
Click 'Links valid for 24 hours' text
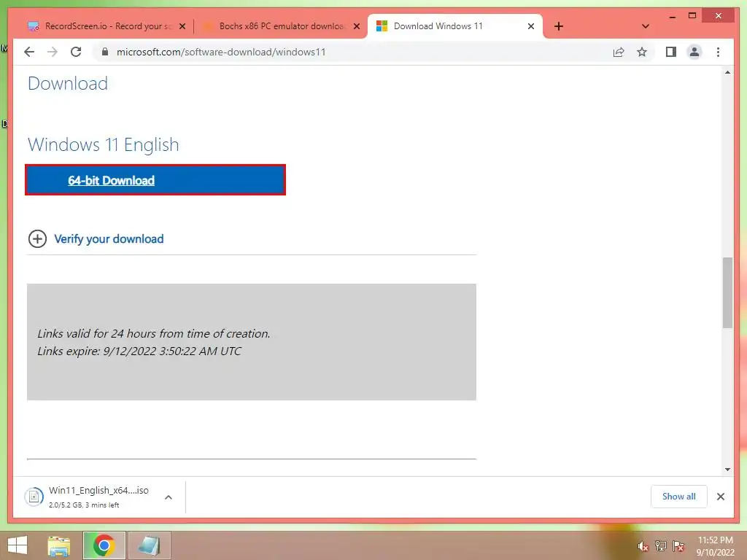(x=153, y=333)
